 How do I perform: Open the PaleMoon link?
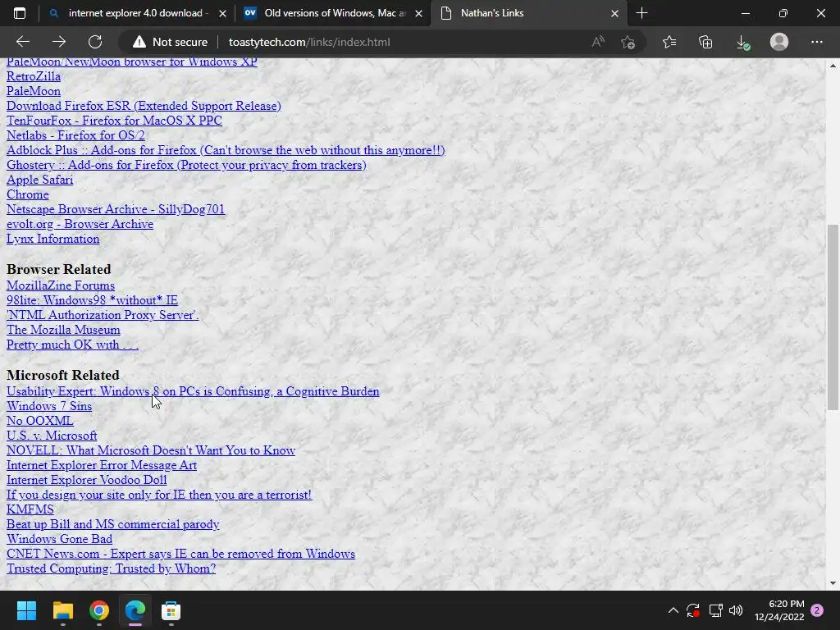(x=34, y=91)
